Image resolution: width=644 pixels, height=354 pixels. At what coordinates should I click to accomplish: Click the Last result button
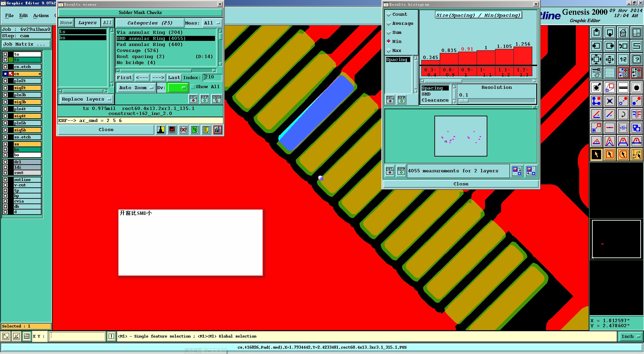(x=174, y=78)
